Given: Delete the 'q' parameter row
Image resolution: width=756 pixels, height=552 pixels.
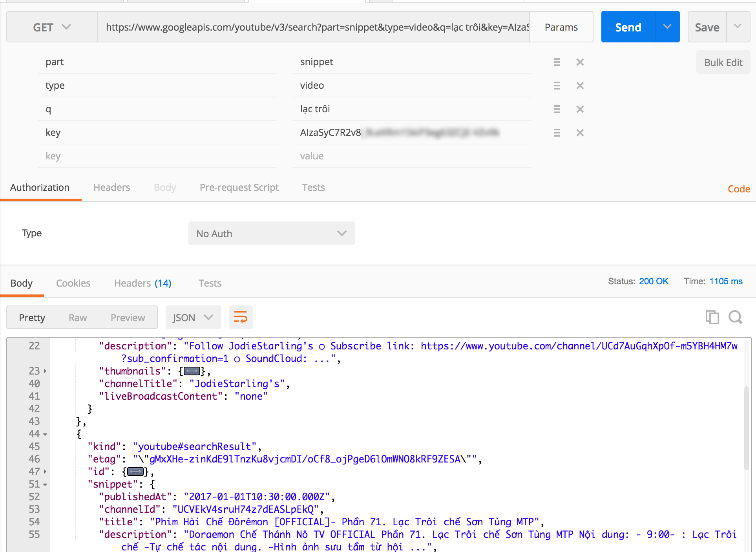Looking at the screenshot, I should pos(580,109).
